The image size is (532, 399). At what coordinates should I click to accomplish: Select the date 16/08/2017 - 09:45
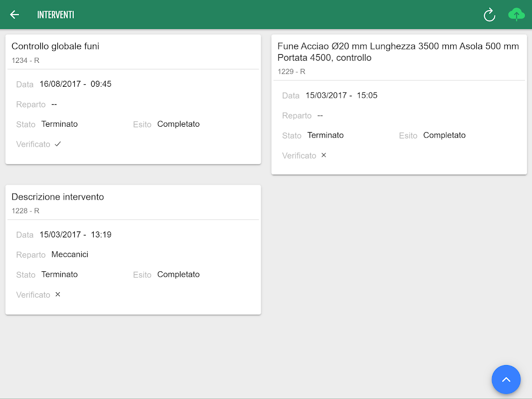(x=75, y=84)
